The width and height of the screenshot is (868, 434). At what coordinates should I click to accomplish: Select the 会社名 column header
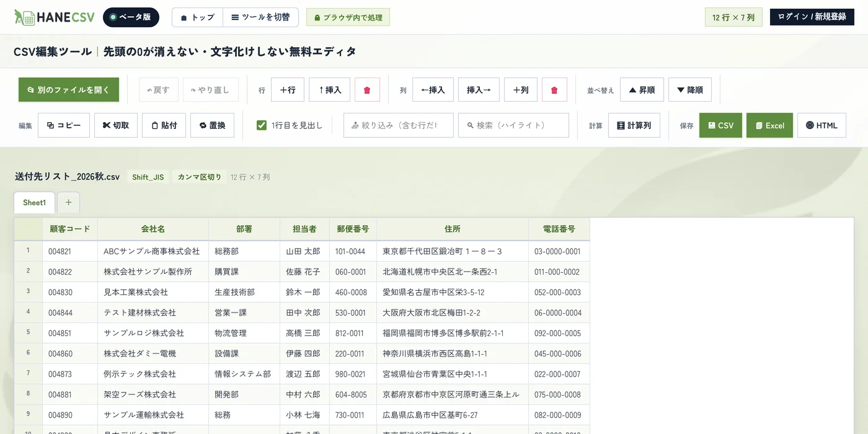[x=153, y=229]
